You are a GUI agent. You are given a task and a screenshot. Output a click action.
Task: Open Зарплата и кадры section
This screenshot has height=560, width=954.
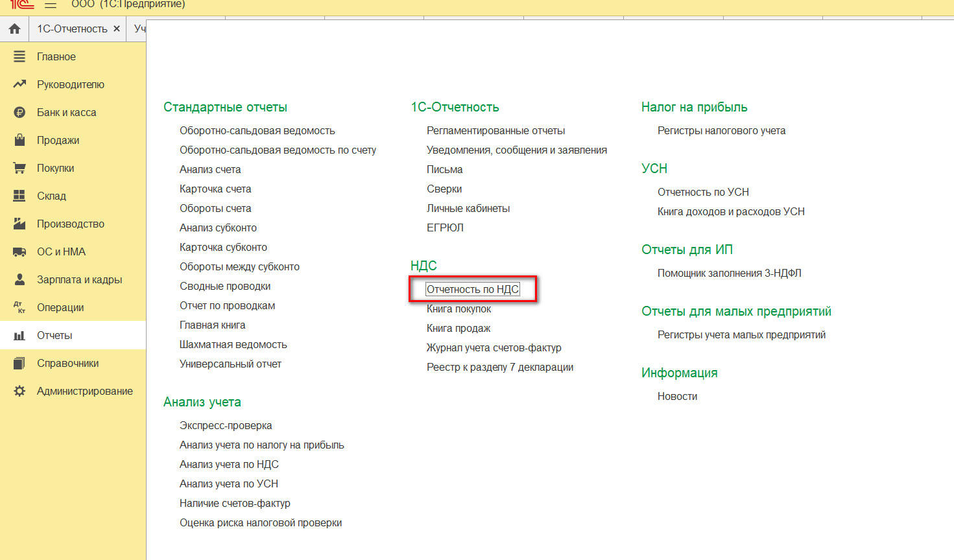pyautogui.click(x=79, y=279)
